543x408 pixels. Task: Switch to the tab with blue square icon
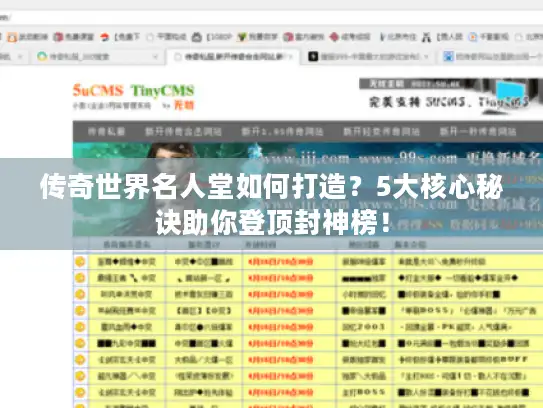click(x=492, y=56)
